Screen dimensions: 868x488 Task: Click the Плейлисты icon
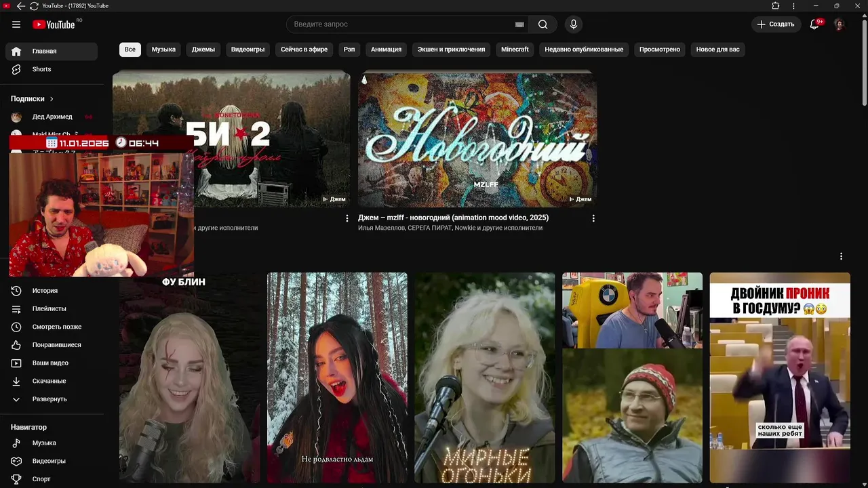[x=16, y=308]
